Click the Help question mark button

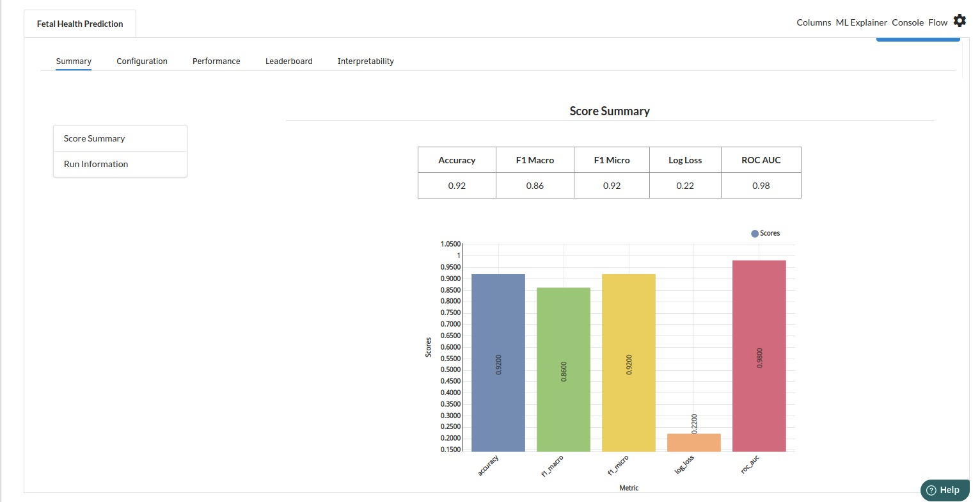pos(944,490)
